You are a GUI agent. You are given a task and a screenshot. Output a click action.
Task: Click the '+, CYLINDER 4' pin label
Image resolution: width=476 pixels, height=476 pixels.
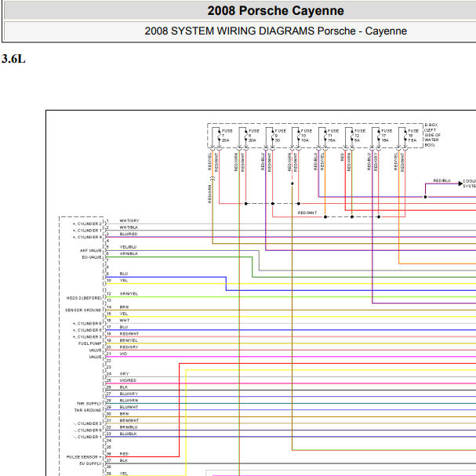(87, 237)
